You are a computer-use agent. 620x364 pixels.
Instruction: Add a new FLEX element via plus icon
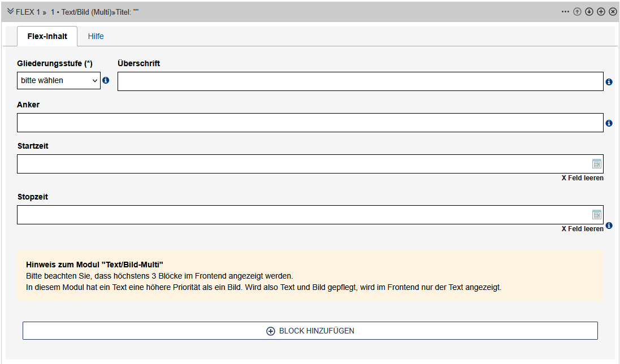tap(601, 11)
